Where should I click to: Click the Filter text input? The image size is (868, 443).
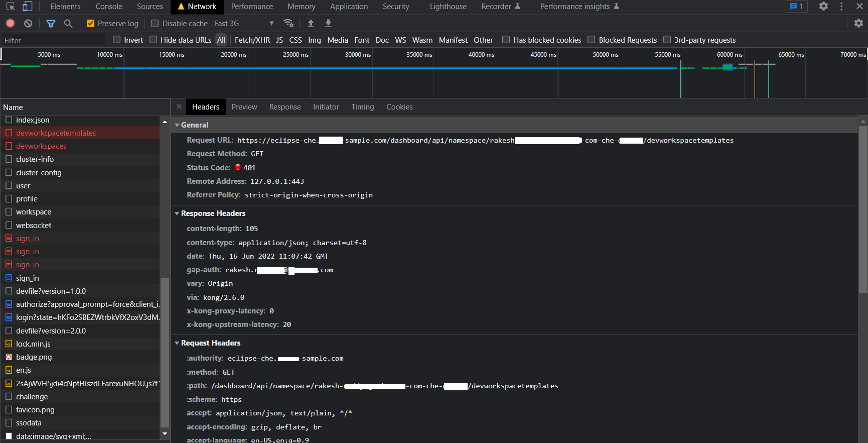coord(53,40)
